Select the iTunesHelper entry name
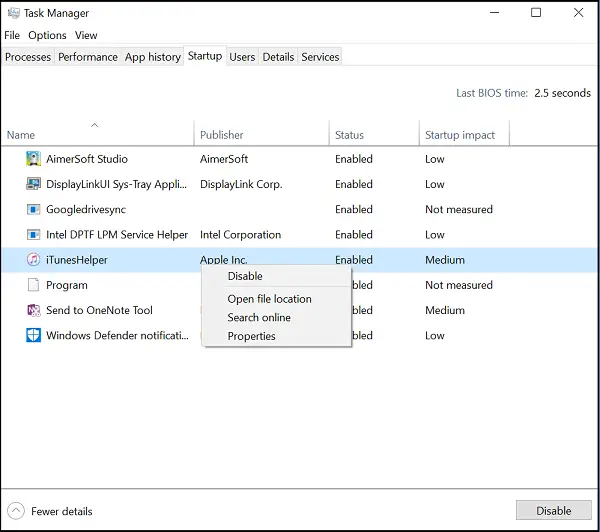This screenshot has height=532, width=600. coord(77,260)
